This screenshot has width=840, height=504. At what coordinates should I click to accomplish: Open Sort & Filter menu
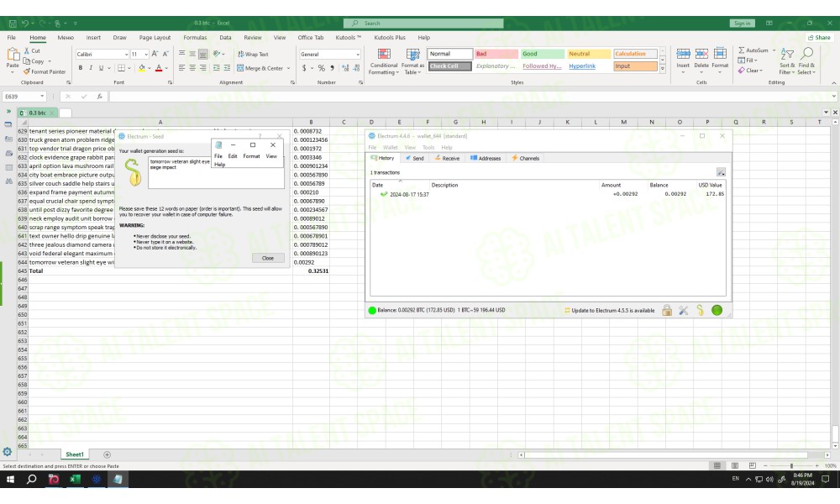786,61
